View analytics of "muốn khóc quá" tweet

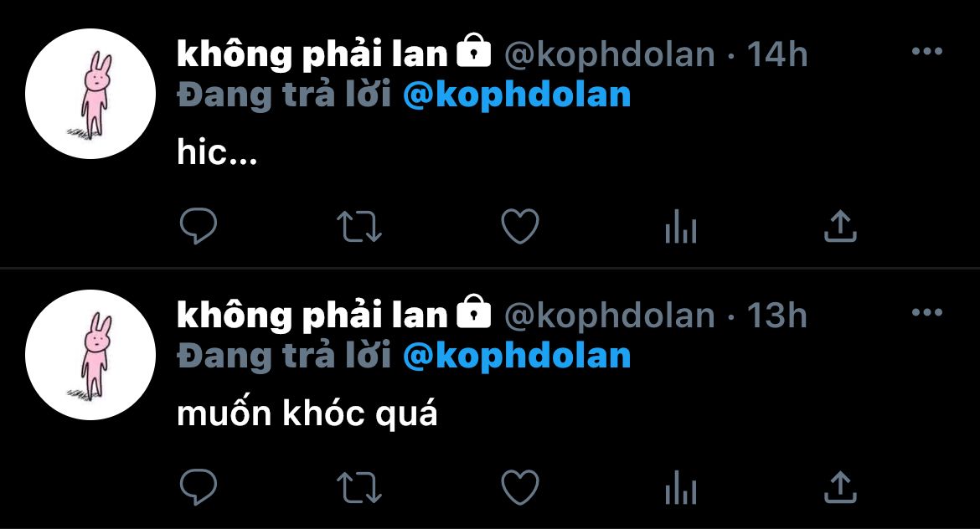(x=681, y=487)
